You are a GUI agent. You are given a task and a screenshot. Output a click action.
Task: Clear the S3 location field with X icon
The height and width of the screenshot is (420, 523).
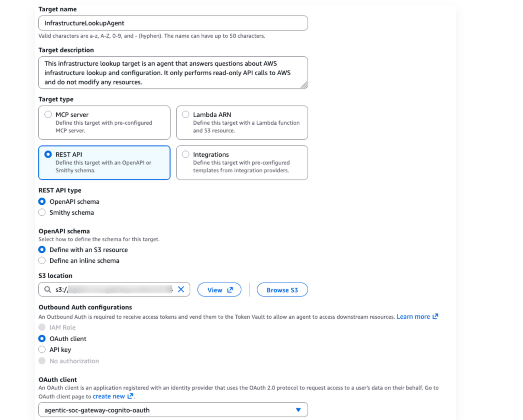click(181, 289)
